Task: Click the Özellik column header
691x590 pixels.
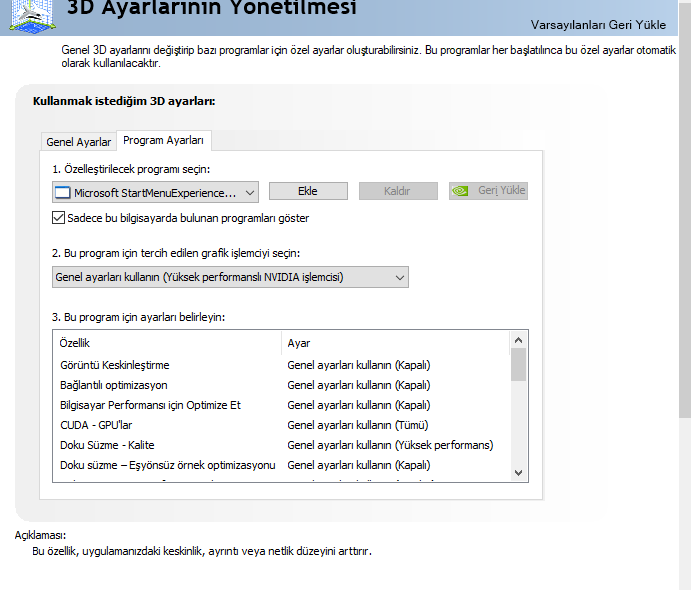Action: tap(75, 343)
